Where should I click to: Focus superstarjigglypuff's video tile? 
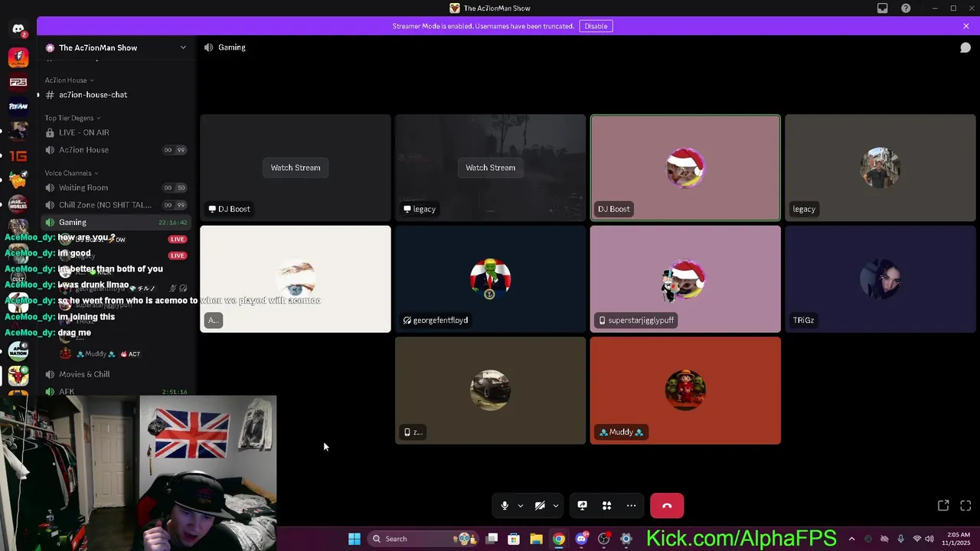pyautogui.click(x=685, y=279)
